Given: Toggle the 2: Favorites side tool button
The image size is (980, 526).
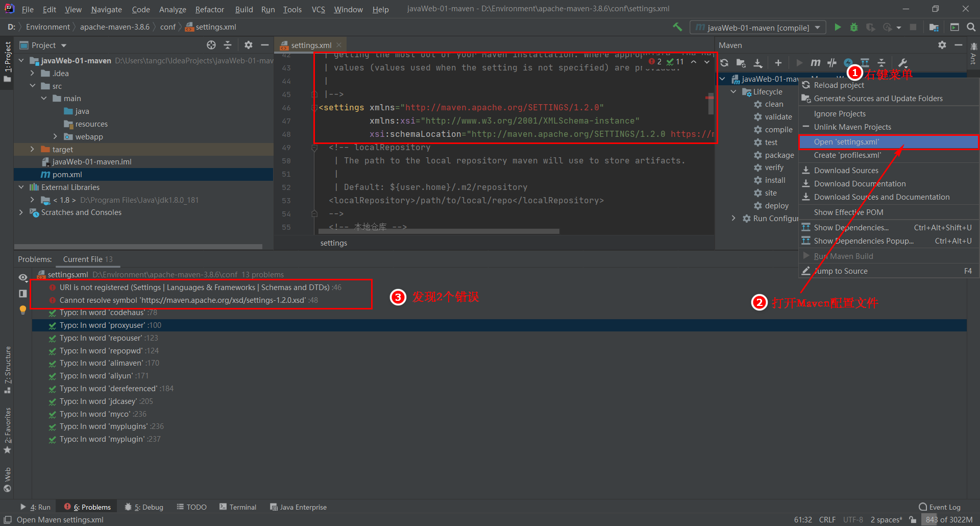Looking at the screenshot, I should 7,430.
